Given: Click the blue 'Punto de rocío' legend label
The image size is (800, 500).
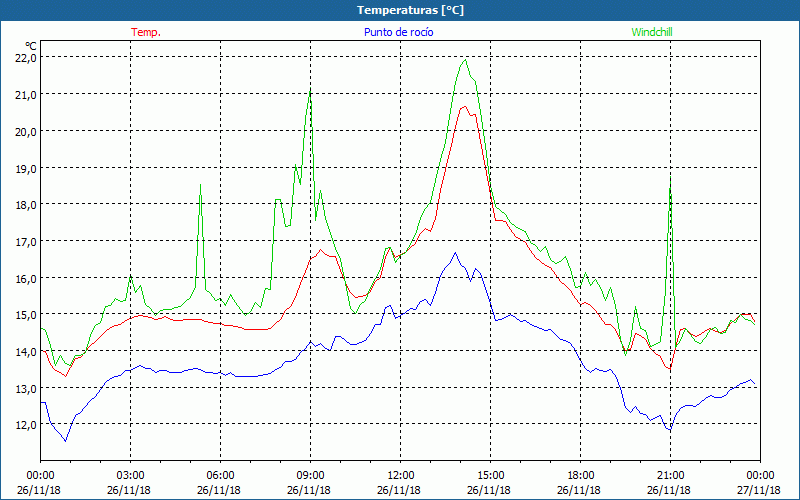Looking at the screenshot, I should [x=398, y=32].
